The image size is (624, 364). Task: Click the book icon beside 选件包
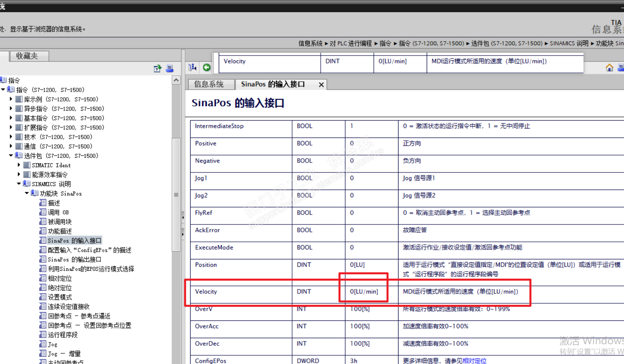pyautogui.click(x=19, y=155)
